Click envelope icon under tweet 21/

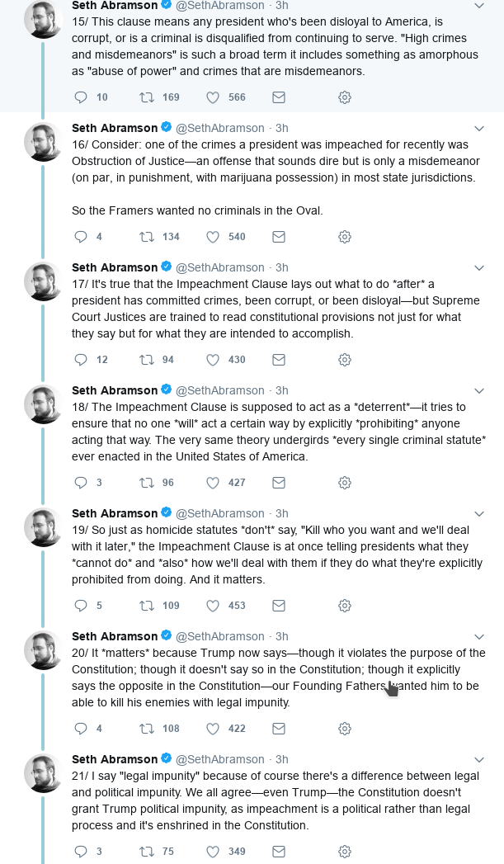pos(279,852)
